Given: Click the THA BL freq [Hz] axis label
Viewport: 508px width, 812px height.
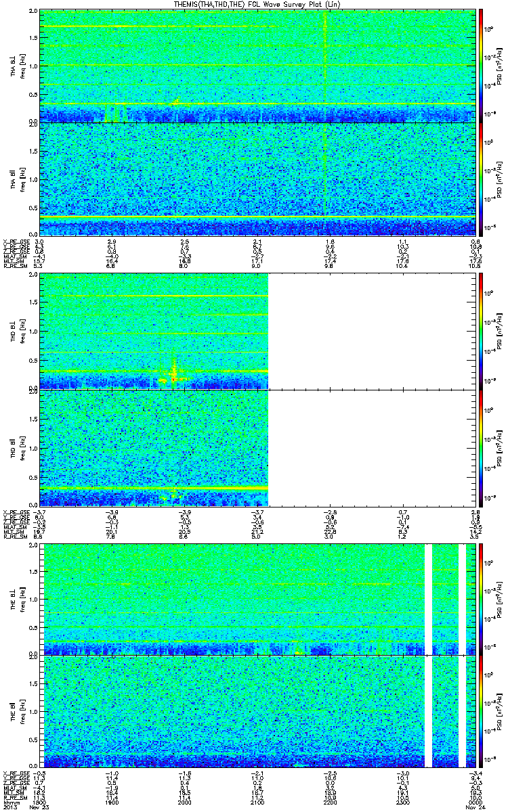Looking at the screenshot, I should tap(21, 66).
